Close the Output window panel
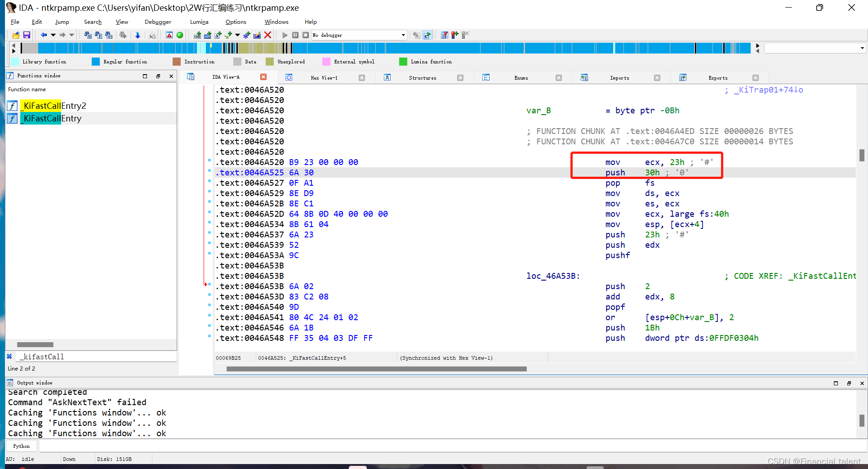 pos(862,383)
